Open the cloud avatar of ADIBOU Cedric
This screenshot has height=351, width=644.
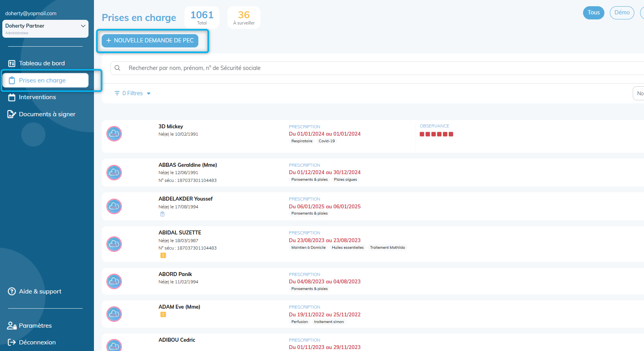point(114,345)
